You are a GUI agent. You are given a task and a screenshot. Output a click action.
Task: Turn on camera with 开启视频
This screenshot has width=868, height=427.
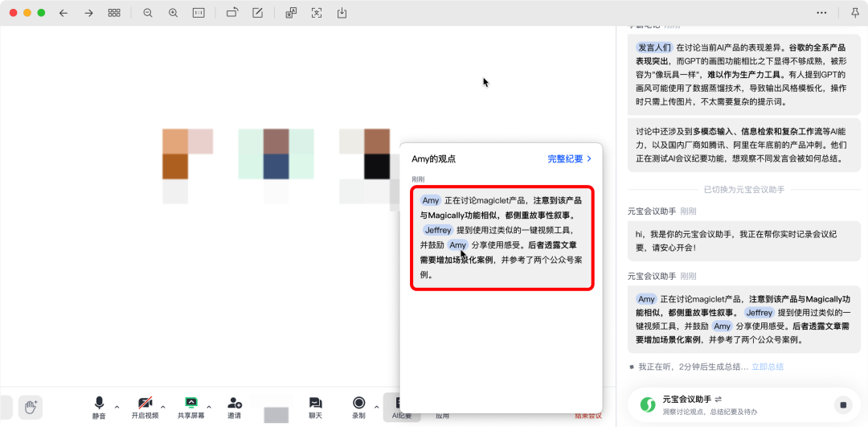(145, 408)
